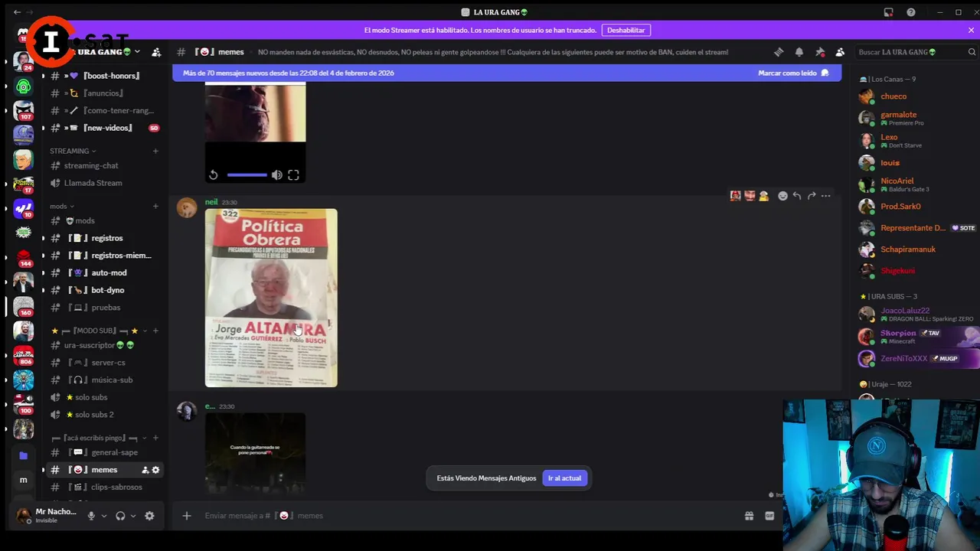Show pinned messages pin icon
The width and height of the screenshot is (980, 551).
(x=820, y=52)
